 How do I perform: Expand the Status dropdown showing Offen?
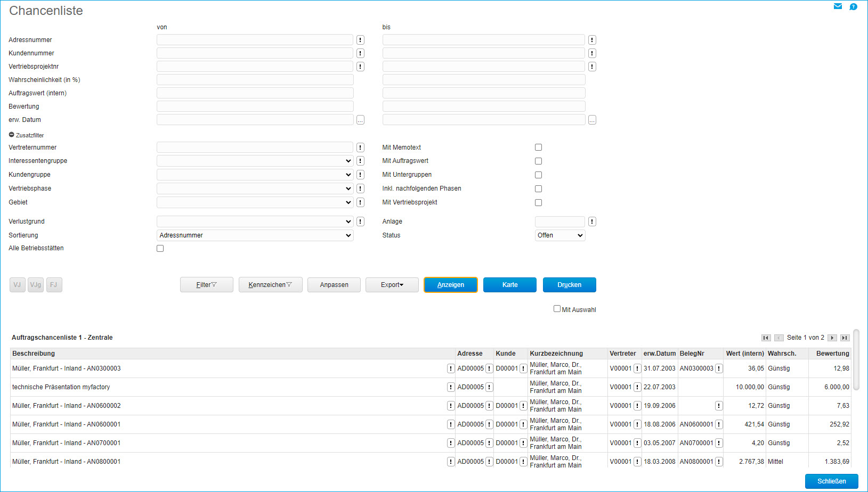point(559,235)
